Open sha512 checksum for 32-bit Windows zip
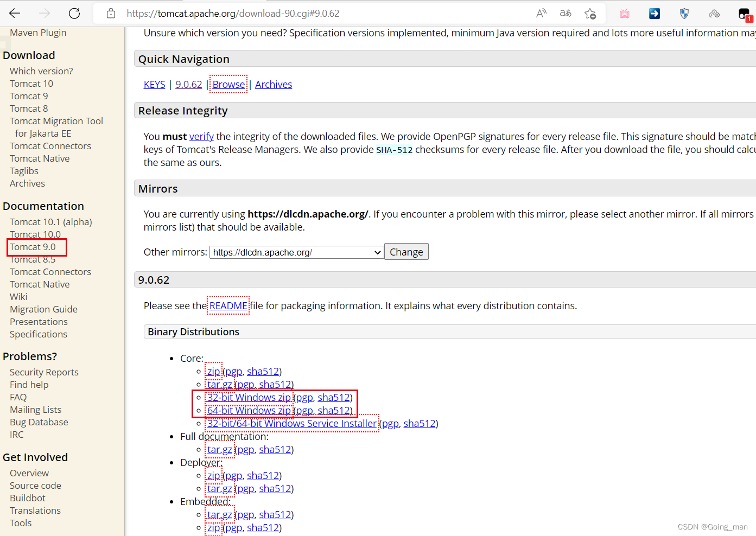Image resolution: width=756 pixels, height=536 pixels. (334, 398)
